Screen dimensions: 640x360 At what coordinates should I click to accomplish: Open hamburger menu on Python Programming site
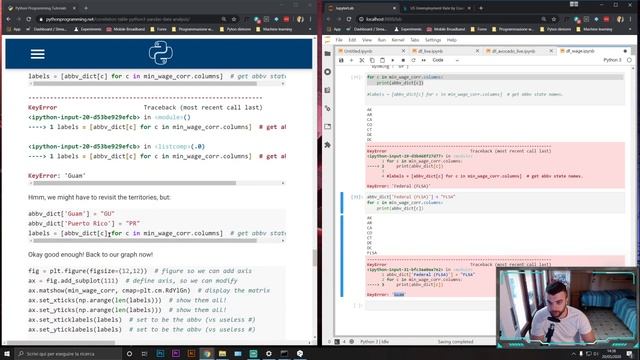(38, 54)
